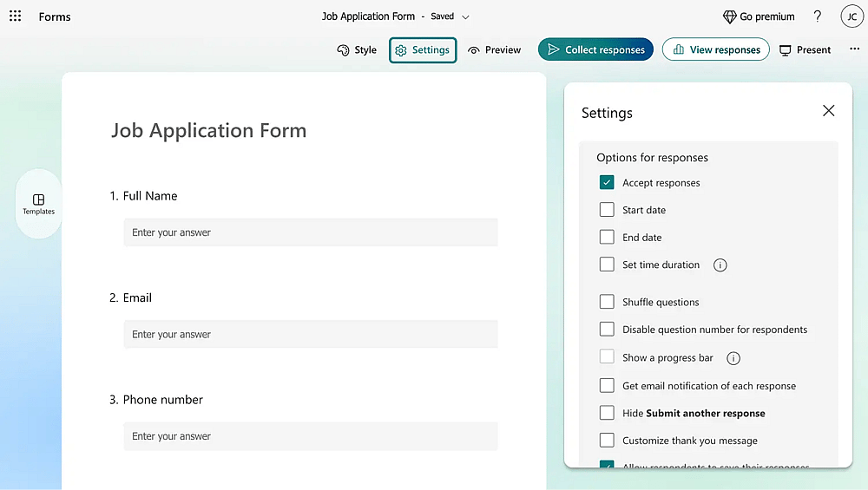The height and width of the screenshot is (490, 868).
Task: Click the help question mark icon
Action: click(817, 16)
